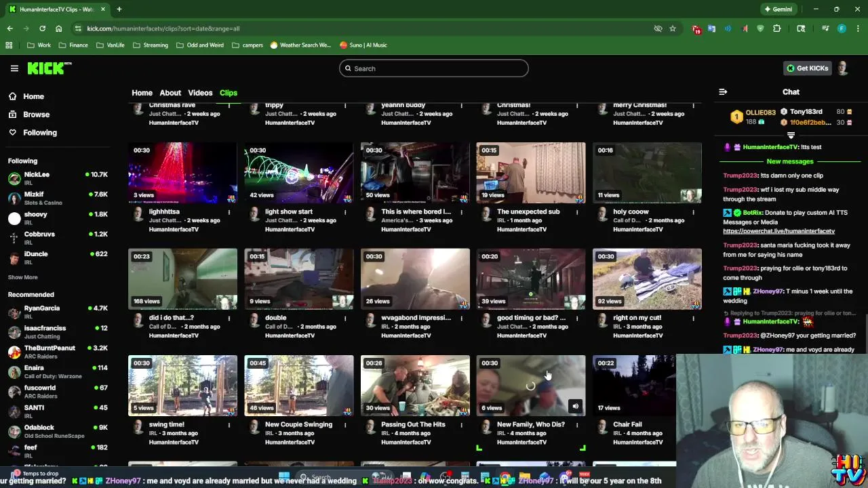The width and height of the screenshot is (868, 488).
Task: Open the good timing or bad clip title
Action: pos(531,318)
